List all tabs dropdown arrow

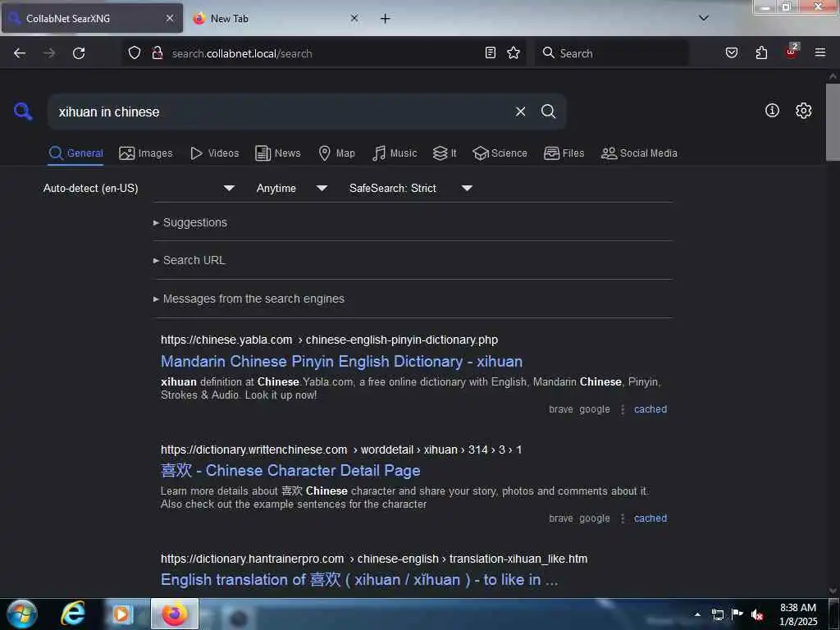704,18
